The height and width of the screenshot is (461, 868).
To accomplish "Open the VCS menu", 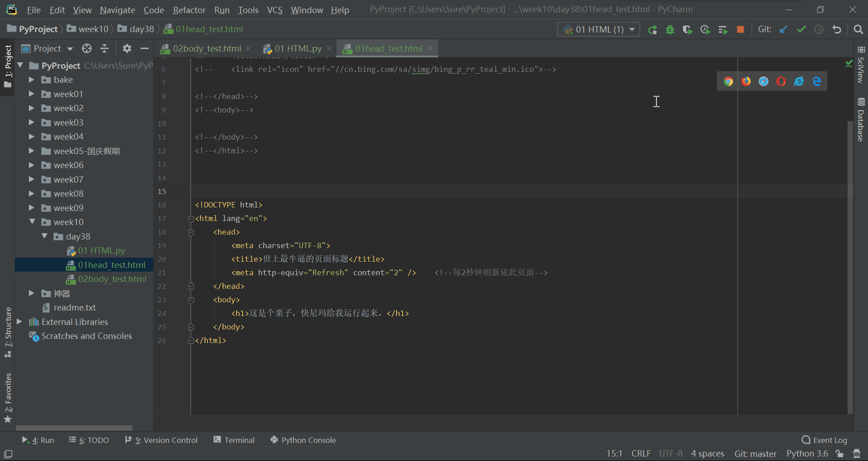I will point(274,9).
